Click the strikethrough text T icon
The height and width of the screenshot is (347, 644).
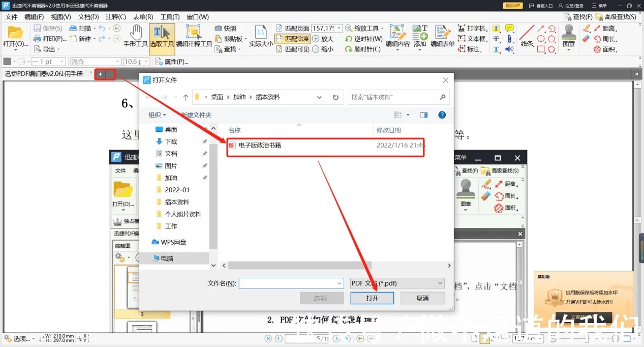point(496,39)
